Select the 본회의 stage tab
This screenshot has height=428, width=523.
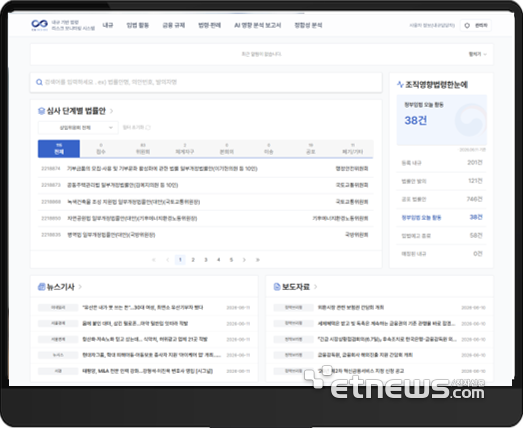226,148
